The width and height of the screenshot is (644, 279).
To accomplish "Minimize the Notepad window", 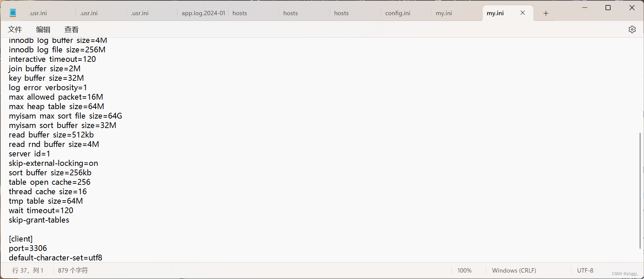I will click(585, 7).
